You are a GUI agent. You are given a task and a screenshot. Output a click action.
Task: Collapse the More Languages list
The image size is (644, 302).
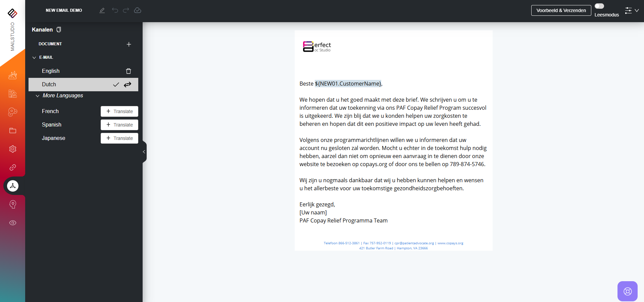tap(38, 96)
